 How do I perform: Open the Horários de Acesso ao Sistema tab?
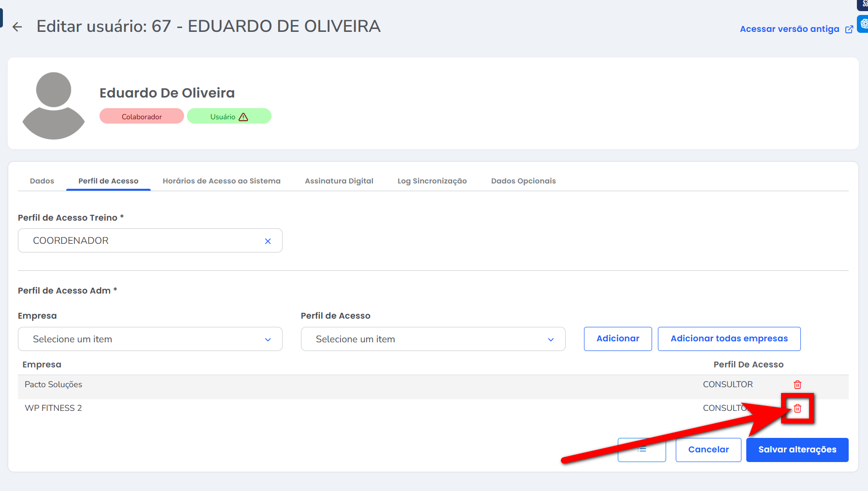(221, 181)
